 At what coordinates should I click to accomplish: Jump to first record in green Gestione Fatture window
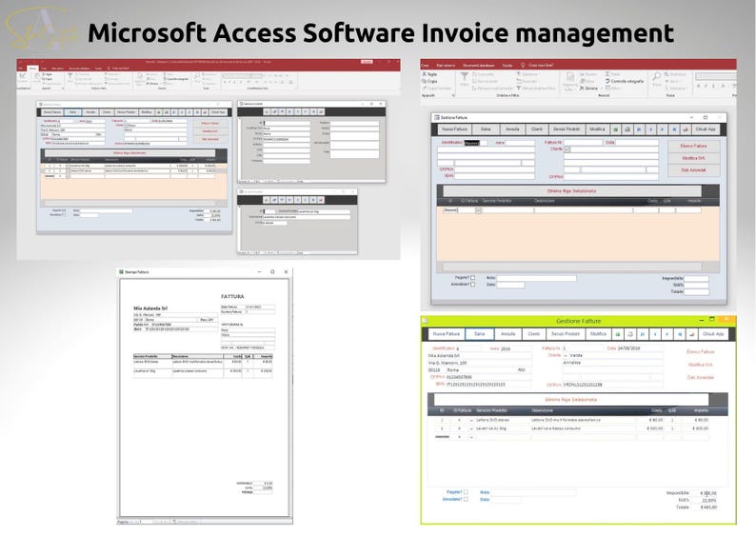(642, 334)
